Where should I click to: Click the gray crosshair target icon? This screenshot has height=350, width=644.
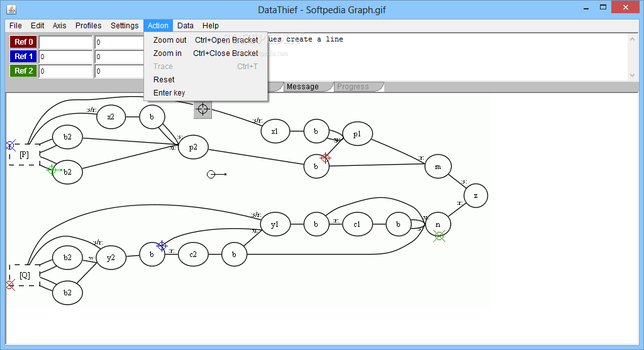[203, 109]
